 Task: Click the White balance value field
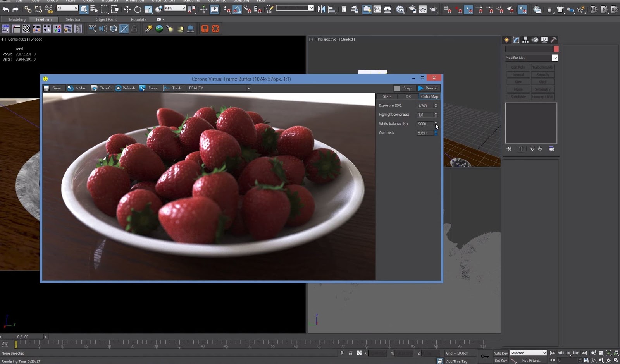click(x=425, y=124)
